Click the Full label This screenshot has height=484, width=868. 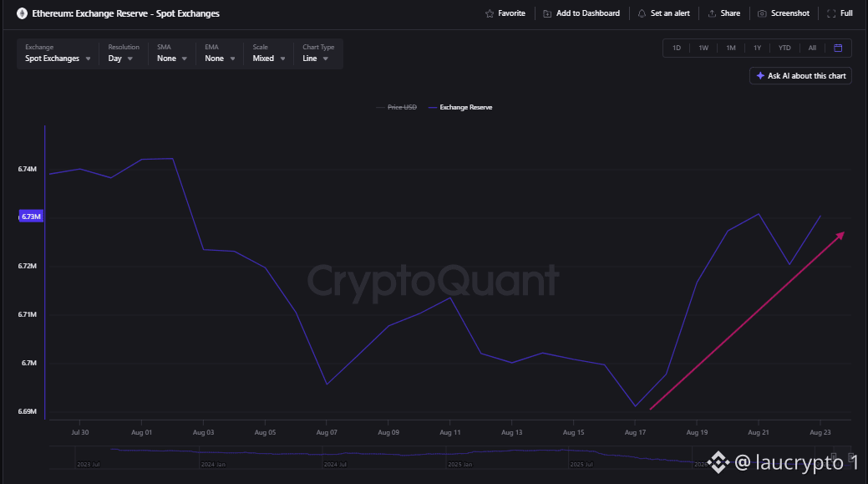[x=846, y=13]
